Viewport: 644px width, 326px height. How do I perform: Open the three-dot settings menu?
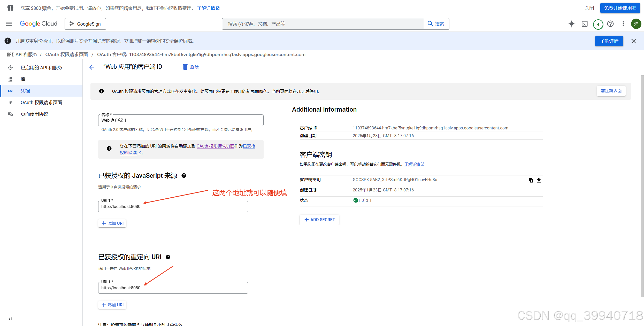(623, 24)
